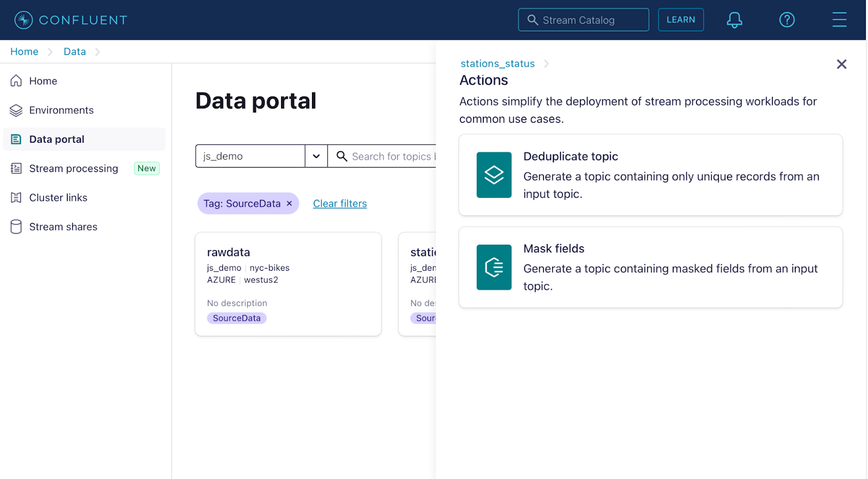Viewport: 868px width, 479px height.
Task: Click the topics search magnifier icon
Action: pyautogui.click(x=342, y=156)
